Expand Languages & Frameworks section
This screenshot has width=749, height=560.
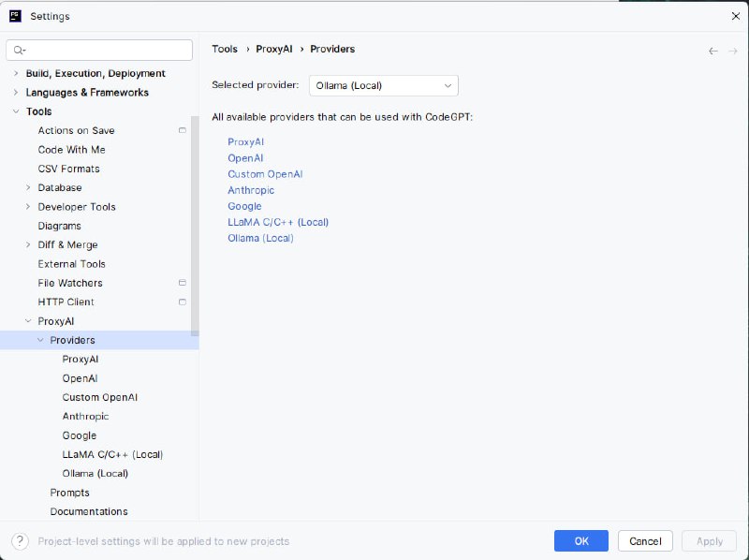[x=16, y=92]
